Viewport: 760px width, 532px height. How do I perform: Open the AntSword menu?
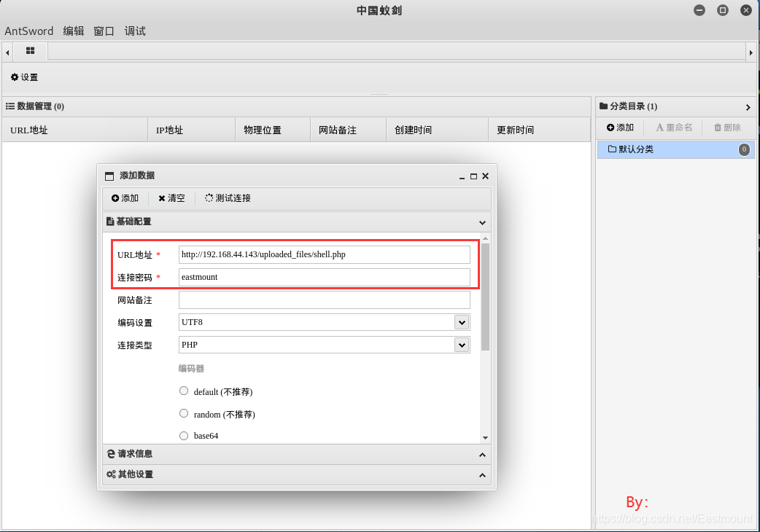point(29,31)
